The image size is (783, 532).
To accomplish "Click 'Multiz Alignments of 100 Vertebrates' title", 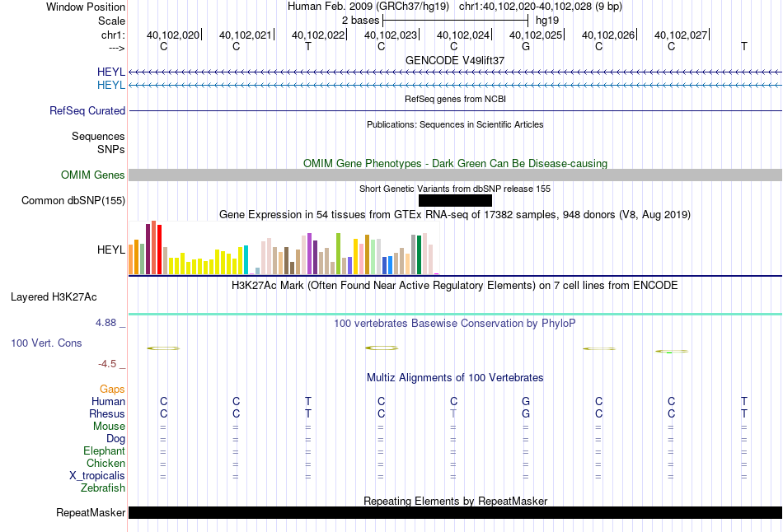I will [455, 378].
